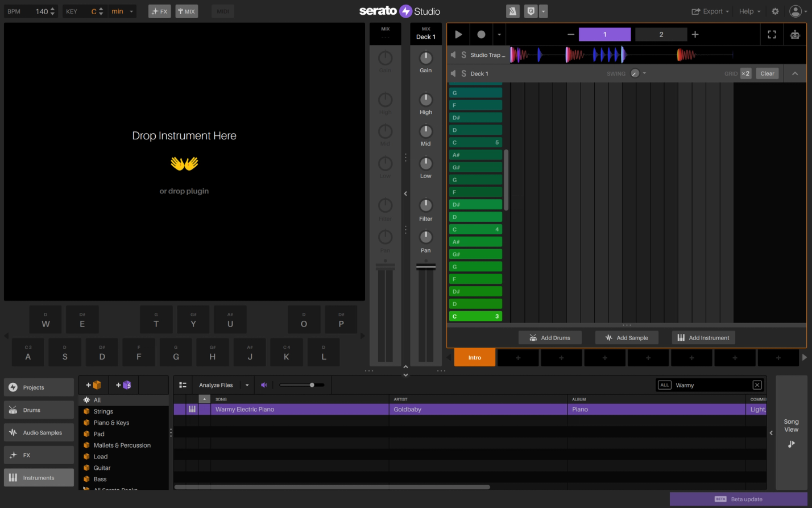Select the Quantize icon in the top toolbar
Image resolution: width=812 pixels, height=508 pixels.
click(x=531, y=11)
